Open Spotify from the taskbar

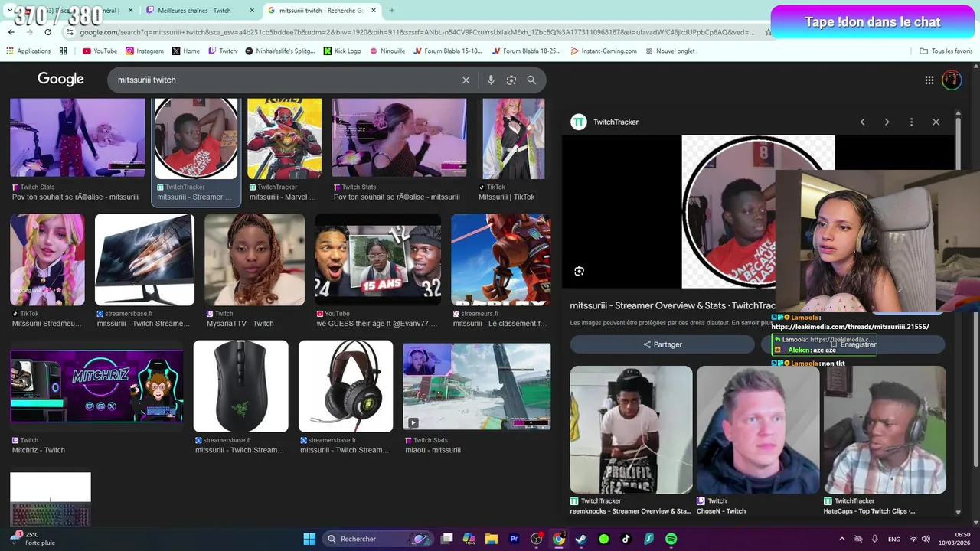(671, 539)
